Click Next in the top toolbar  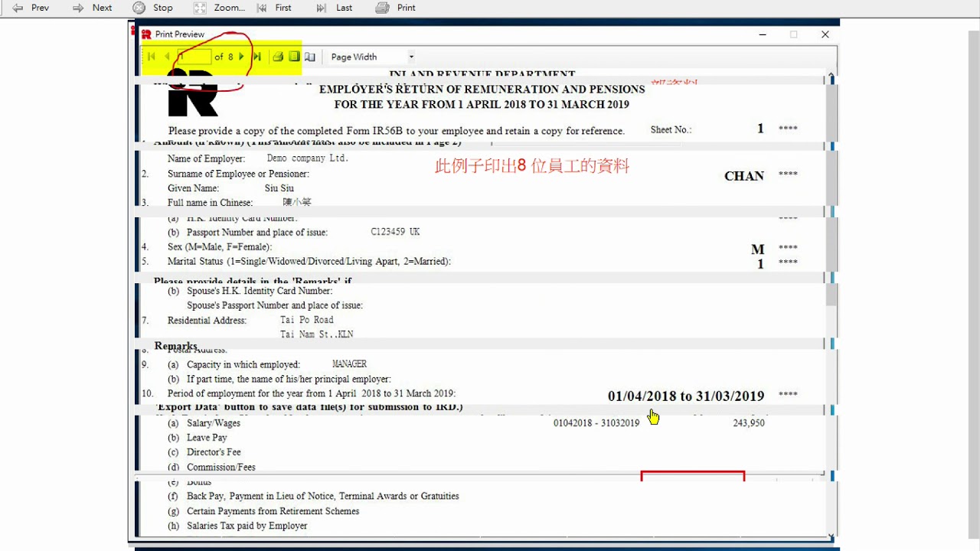click(x=93, y=8)
